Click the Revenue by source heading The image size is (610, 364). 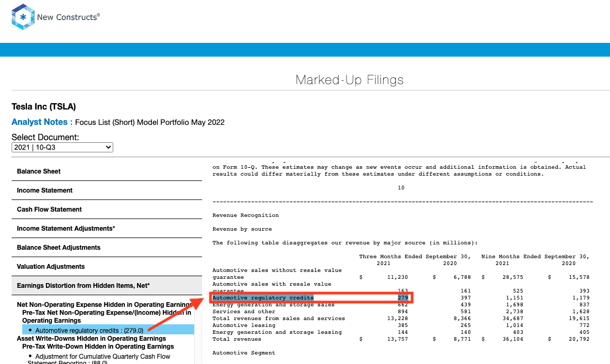tap(242, 229)
